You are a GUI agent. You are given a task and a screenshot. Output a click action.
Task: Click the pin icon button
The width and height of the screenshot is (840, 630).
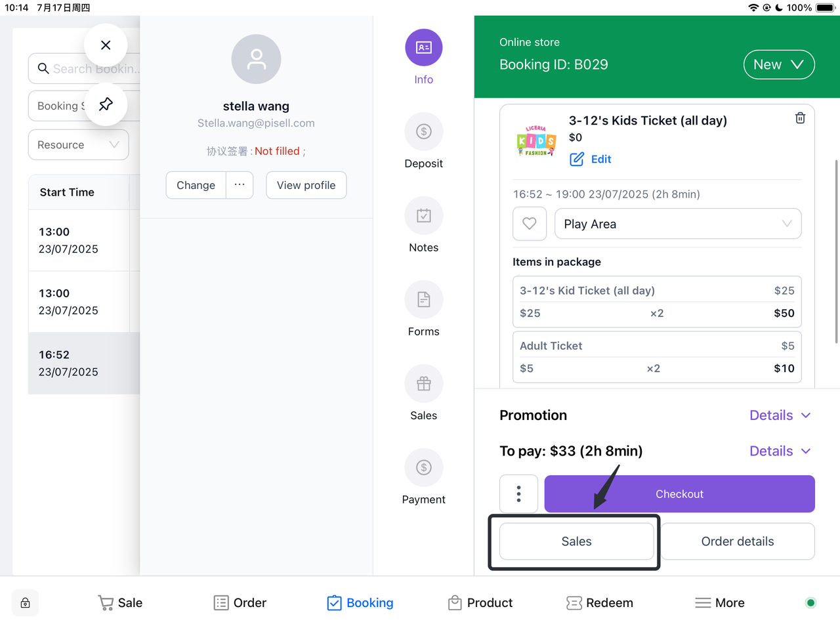click(x=106, y=104)
